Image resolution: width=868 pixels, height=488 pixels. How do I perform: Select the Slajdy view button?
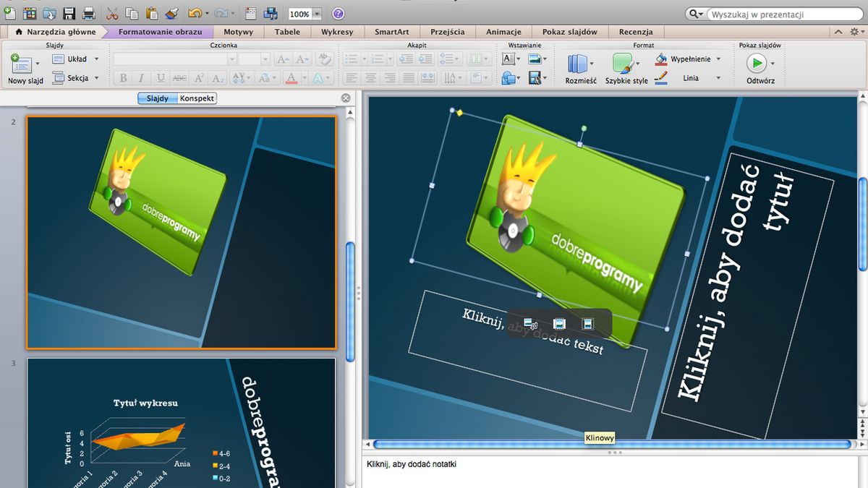point(158,98)
